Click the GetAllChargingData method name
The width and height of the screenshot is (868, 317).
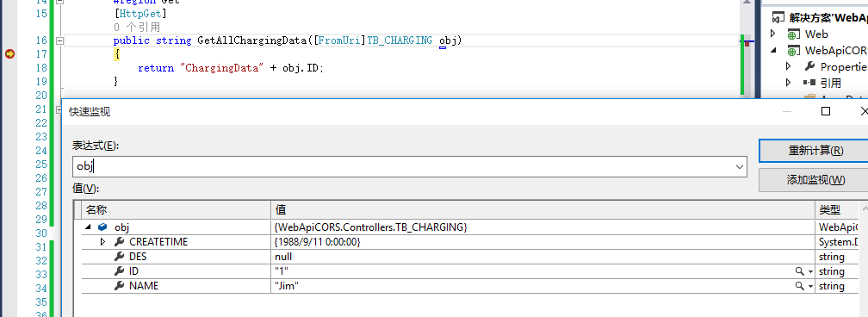coord(251,40)
